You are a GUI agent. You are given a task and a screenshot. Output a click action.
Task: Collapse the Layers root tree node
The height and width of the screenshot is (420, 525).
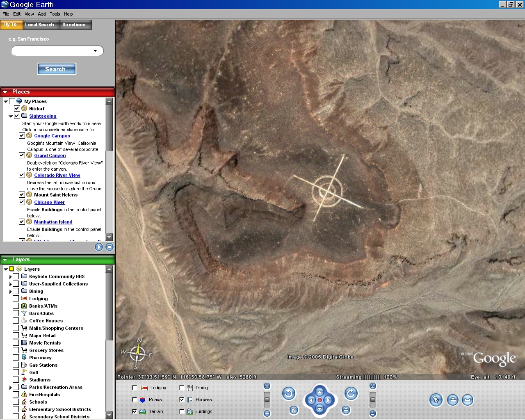tap(6, 269)
